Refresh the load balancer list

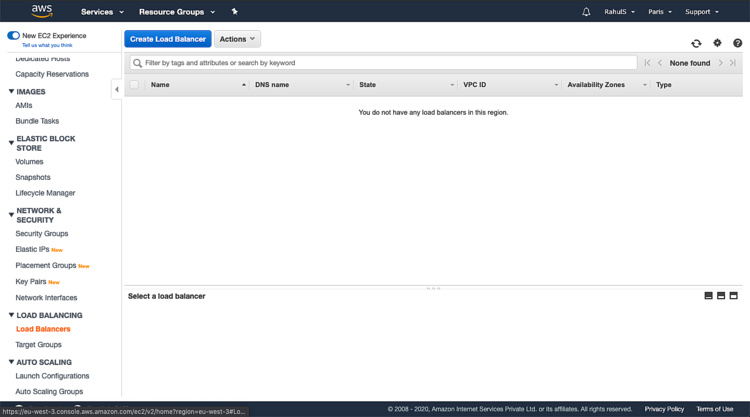point(696,43)
